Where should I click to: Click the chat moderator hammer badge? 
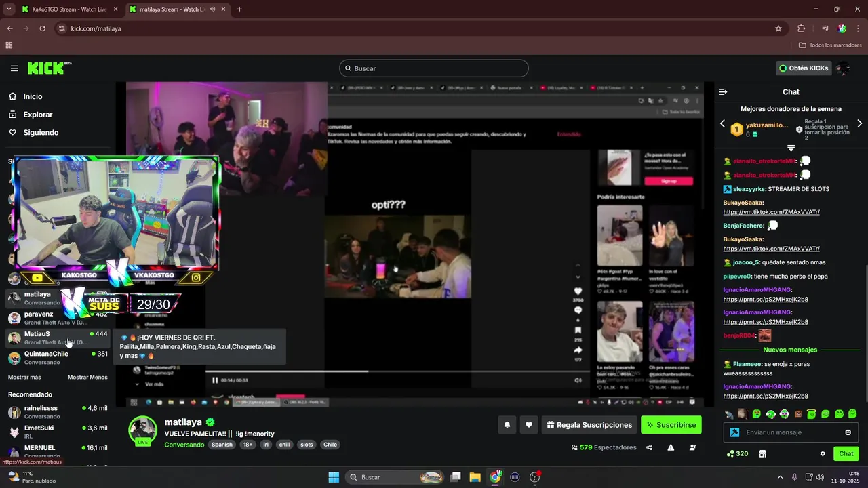(x=734, y=432)
